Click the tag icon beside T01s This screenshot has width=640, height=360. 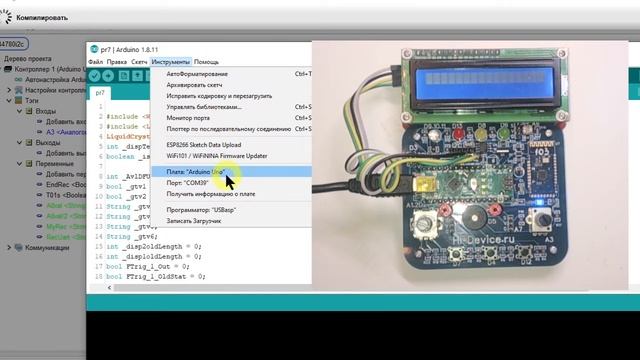click(40, 195)
